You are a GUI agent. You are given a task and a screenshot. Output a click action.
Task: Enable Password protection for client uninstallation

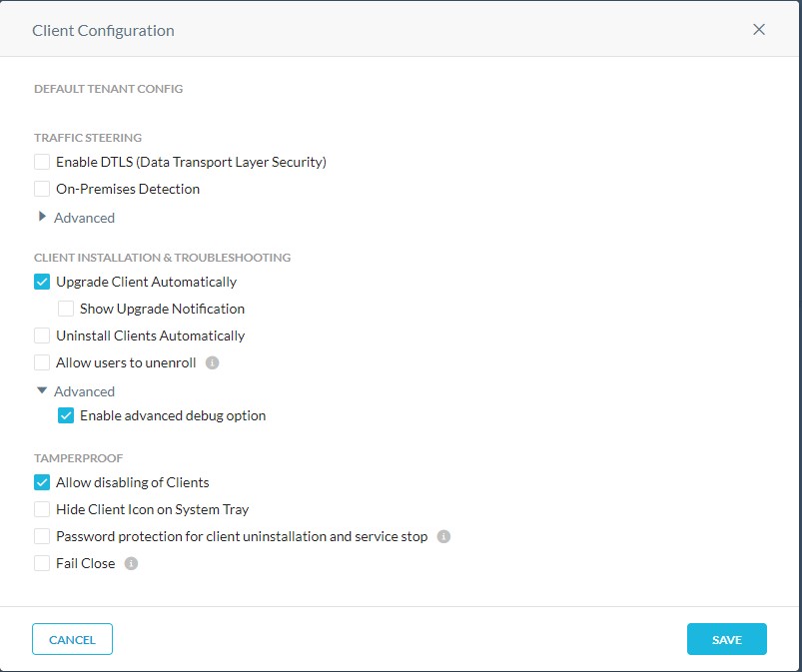(x=41, y=536)
